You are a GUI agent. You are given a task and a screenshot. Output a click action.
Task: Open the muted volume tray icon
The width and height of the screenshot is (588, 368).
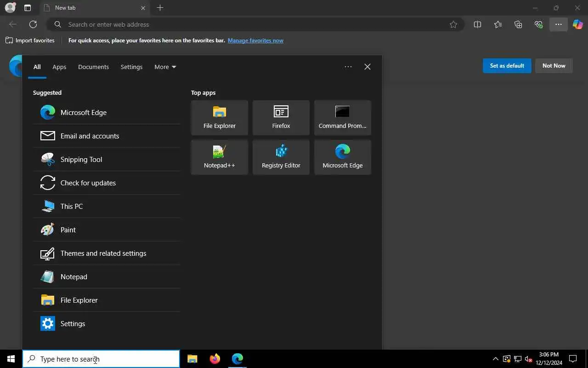(x=528, y=359)
